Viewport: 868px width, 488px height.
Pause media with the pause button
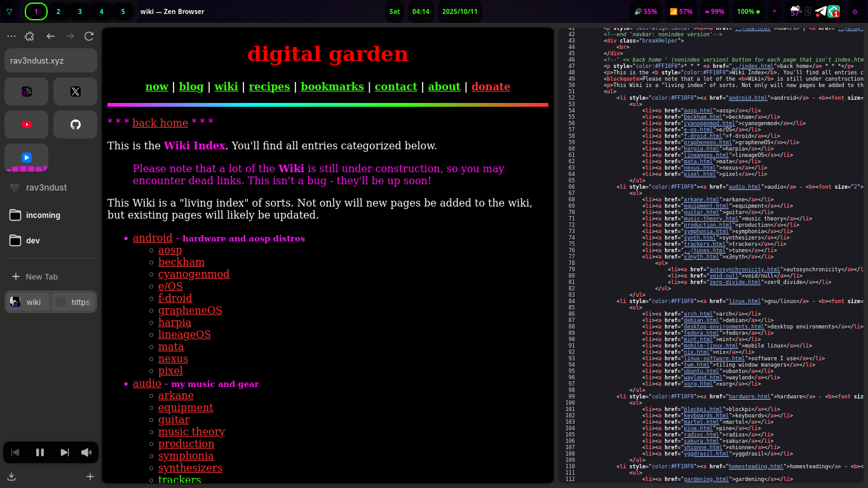point(40,452)
